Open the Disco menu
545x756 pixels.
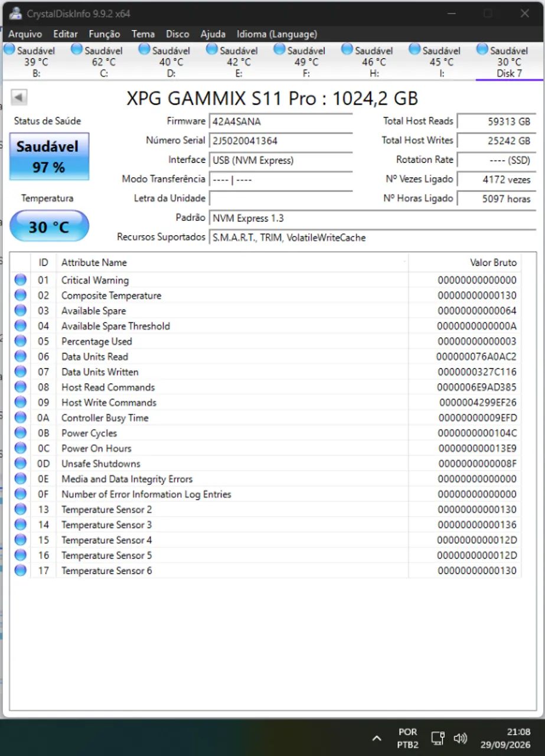[x=178, y=34]
